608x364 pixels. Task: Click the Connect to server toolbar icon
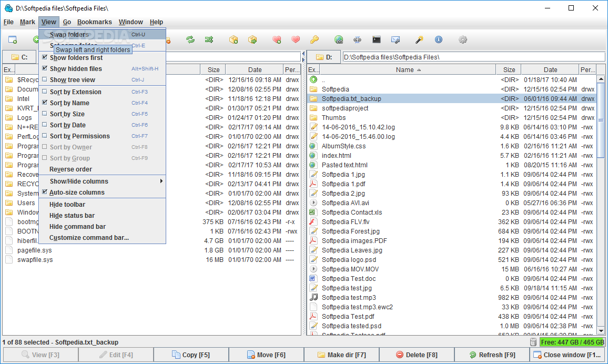[x=339, y=39]
